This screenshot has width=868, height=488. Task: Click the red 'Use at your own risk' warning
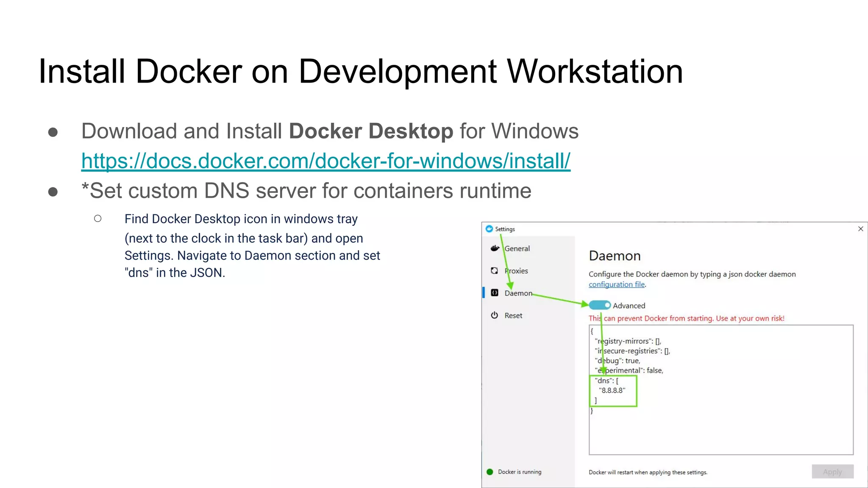pyautogui.click(x=687, y=318)
